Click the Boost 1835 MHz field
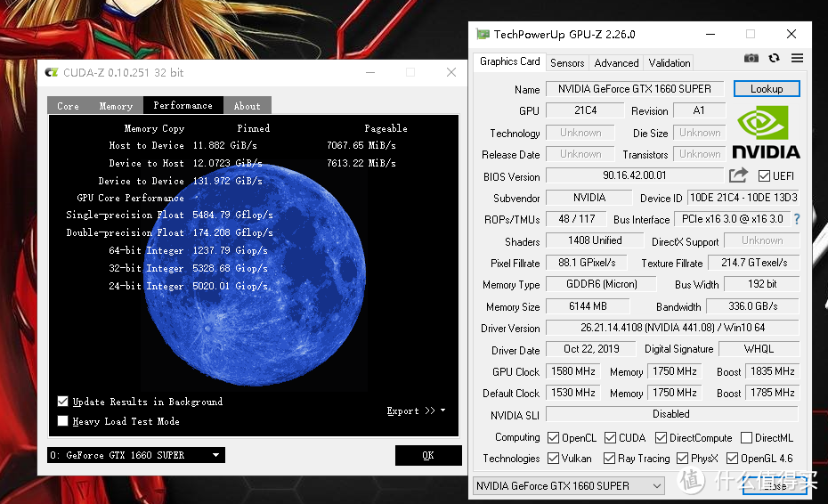This screenshot has width=828, height=504. (x=772, y=370)
